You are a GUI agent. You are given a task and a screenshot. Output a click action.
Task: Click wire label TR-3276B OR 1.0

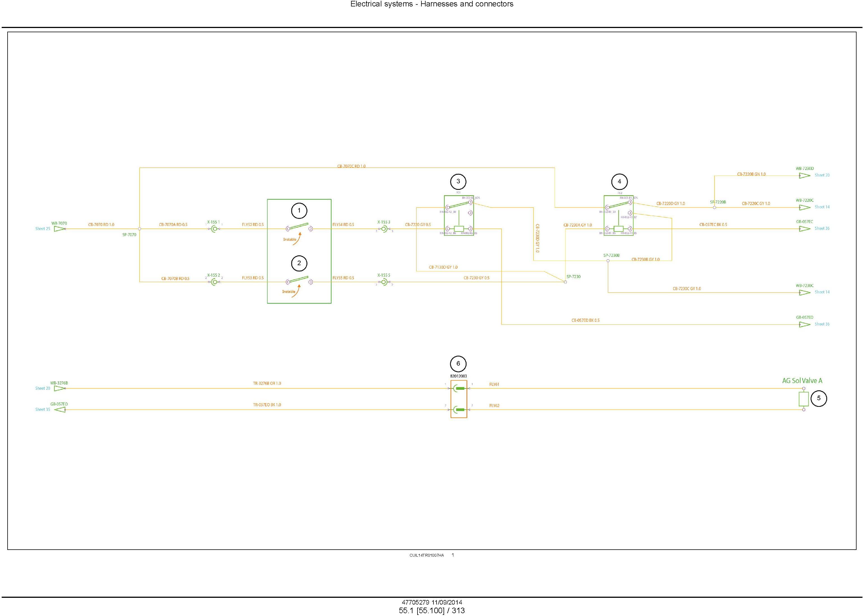(267, 384)
